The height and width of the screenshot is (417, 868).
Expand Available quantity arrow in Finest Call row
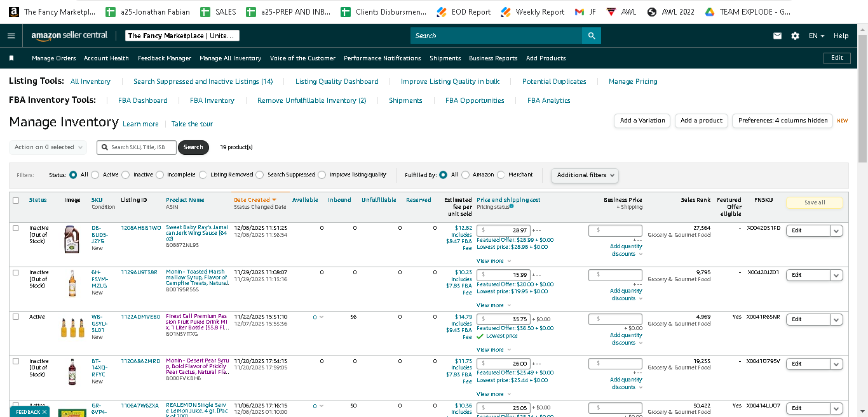click(321, 317)
